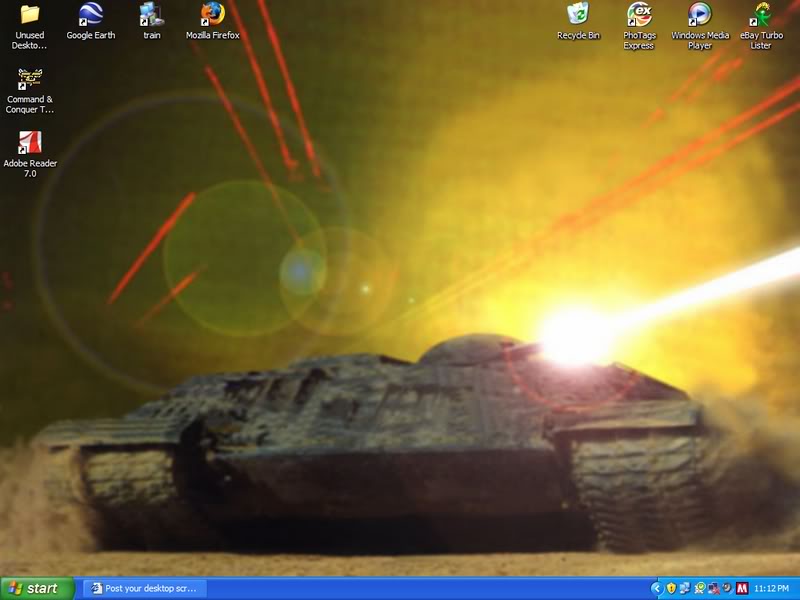Viewport: 800px width, 600px height.
Task: Click the network computers tray icon
Action: [685, 589]
